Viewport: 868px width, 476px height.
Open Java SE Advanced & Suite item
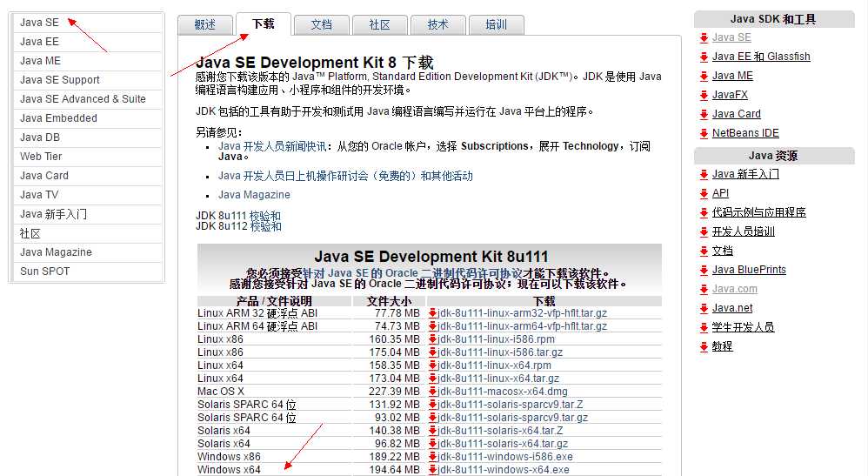point(88,99)
